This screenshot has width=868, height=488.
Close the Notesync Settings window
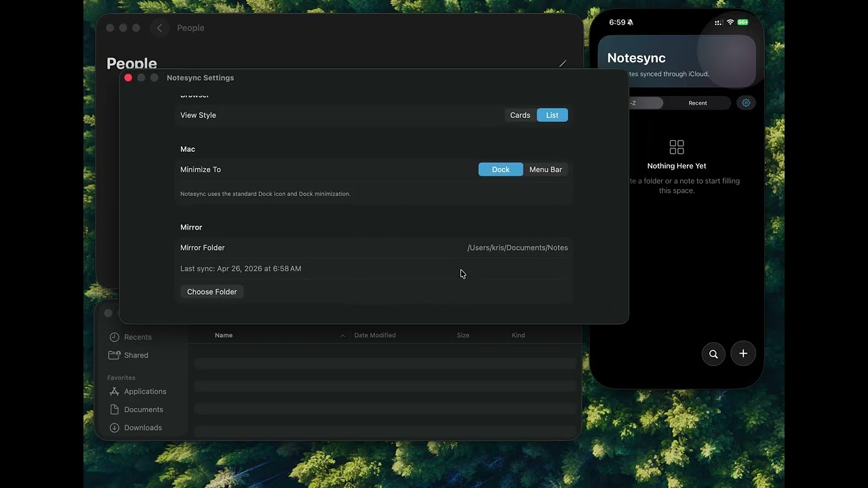(128, 78)
